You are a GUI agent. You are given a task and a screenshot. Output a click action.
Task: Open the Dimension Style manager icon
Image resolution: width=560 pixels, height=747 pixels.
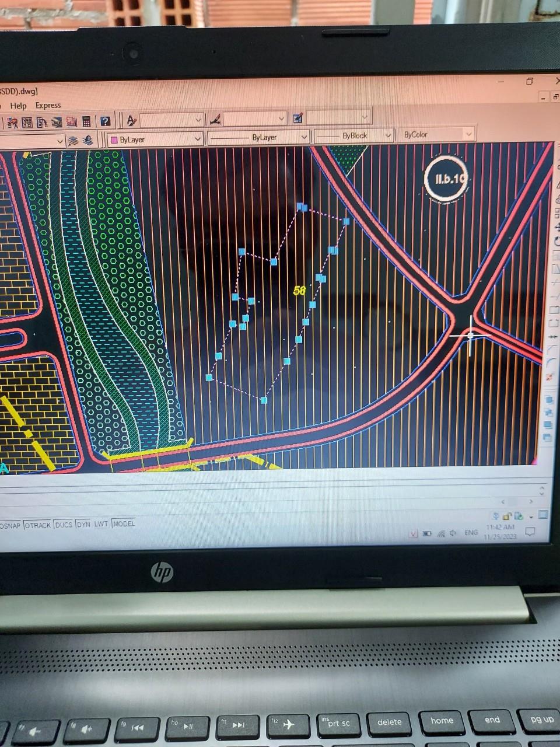pos(215,119)
